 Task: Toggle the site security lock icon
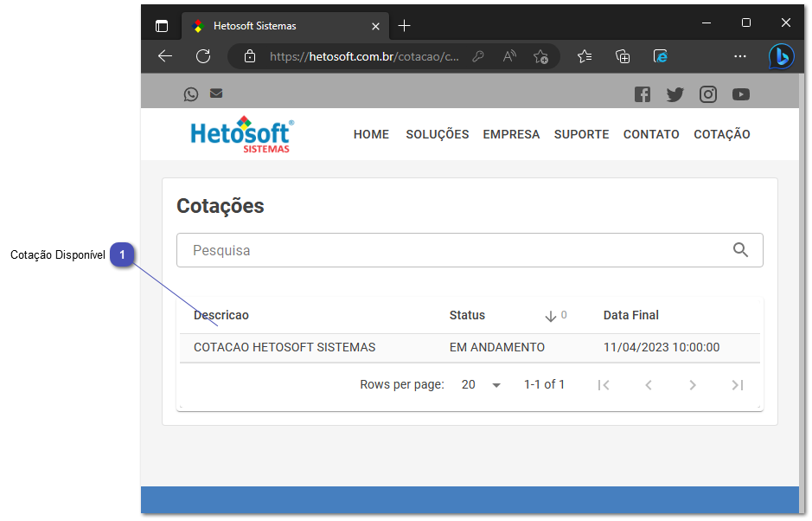coord(250,56)
